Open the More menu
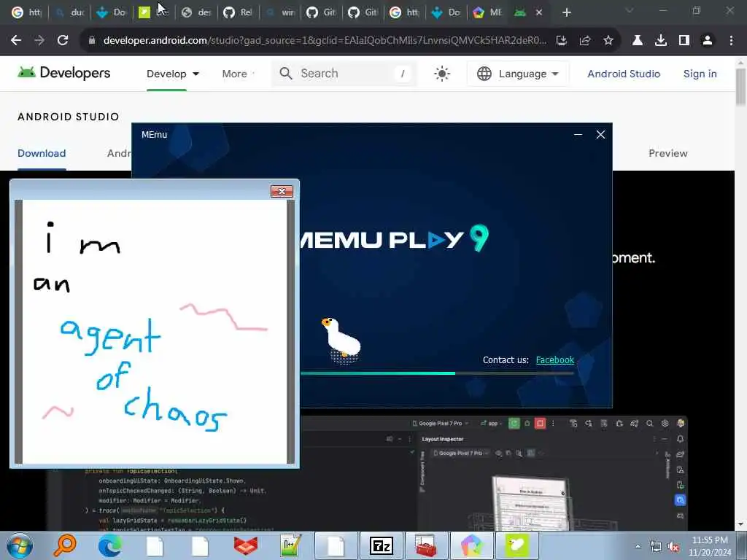This screenshot has height=560, width=747. point(237,74)
